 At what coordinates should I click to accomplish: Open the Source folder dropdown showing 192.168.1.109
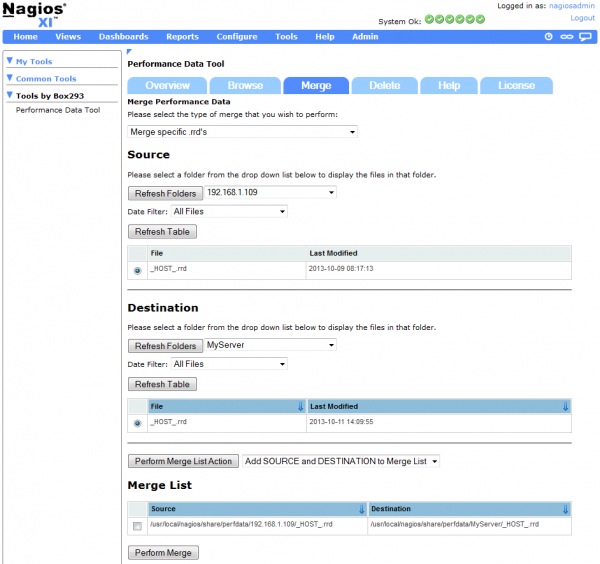pos(271,192)
